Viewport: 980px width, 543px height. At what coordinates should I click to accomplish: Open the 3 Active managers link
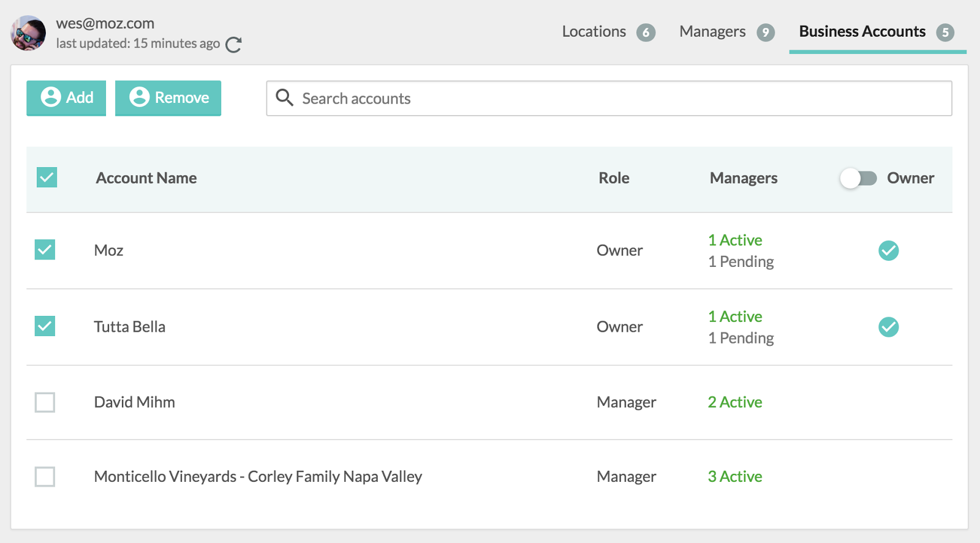point(735,476)
